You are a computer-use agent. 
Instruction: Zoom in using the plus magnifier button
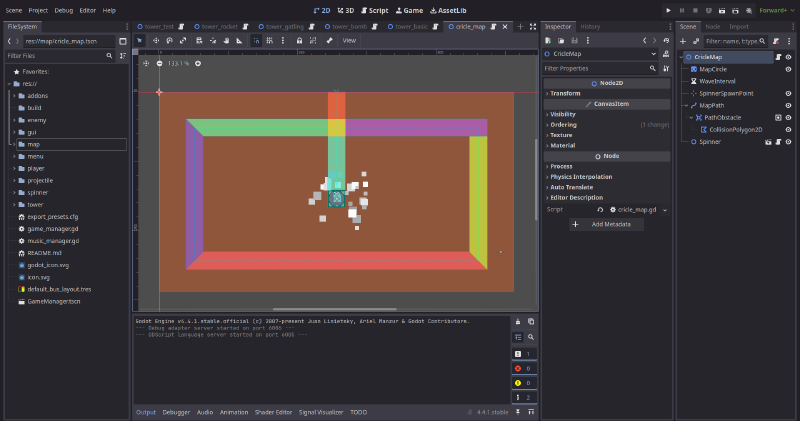198,63
